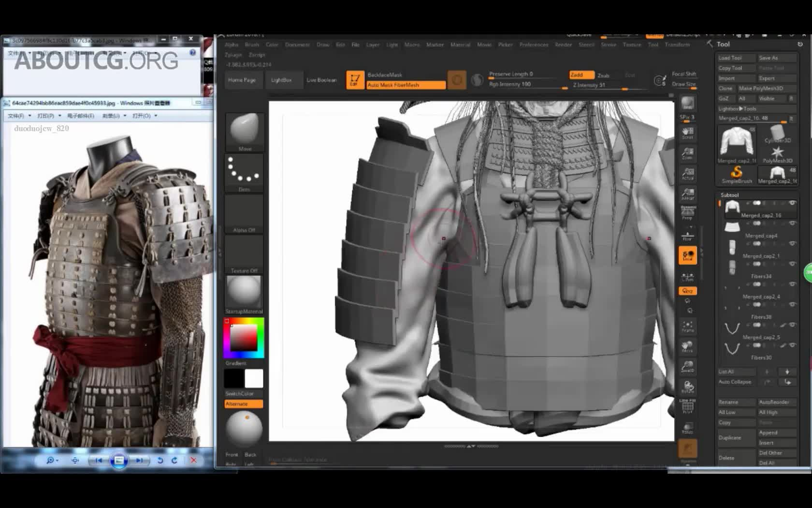Open the 刻录(U) dropdown in lower photo viewer
The height and width of the screenshot is (508, 812).
114,116
